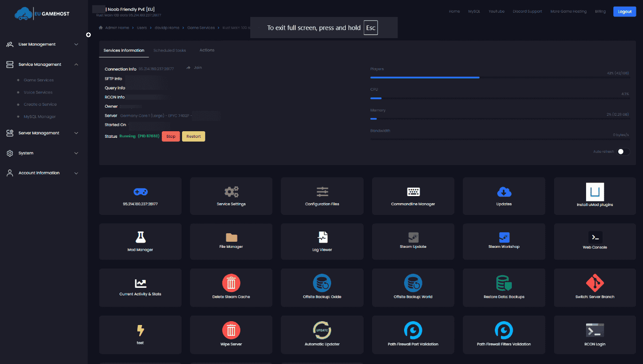Click the Memory usage progress bar
This screenshot has width=643, height=364.
point(500,119)
